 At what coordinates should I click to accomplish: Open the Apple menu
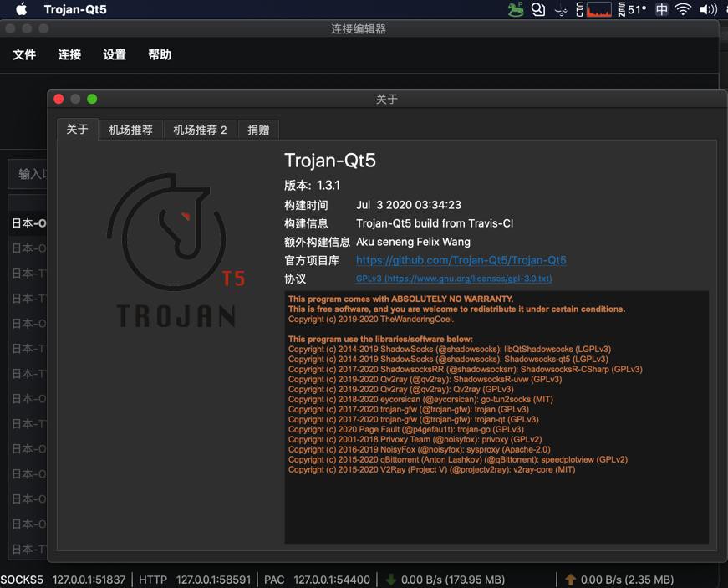22,9
